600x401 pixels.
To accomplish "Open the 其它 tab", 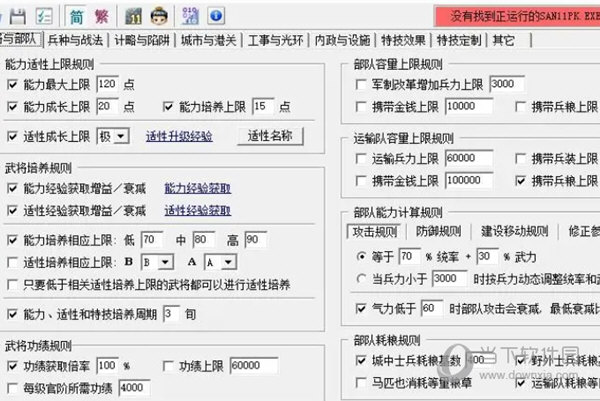I will pos(503,40).
